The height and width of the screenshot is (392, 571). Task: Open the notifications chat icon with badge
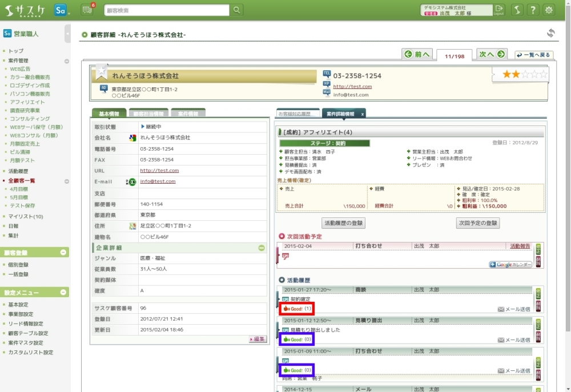[x=87, y=10]
